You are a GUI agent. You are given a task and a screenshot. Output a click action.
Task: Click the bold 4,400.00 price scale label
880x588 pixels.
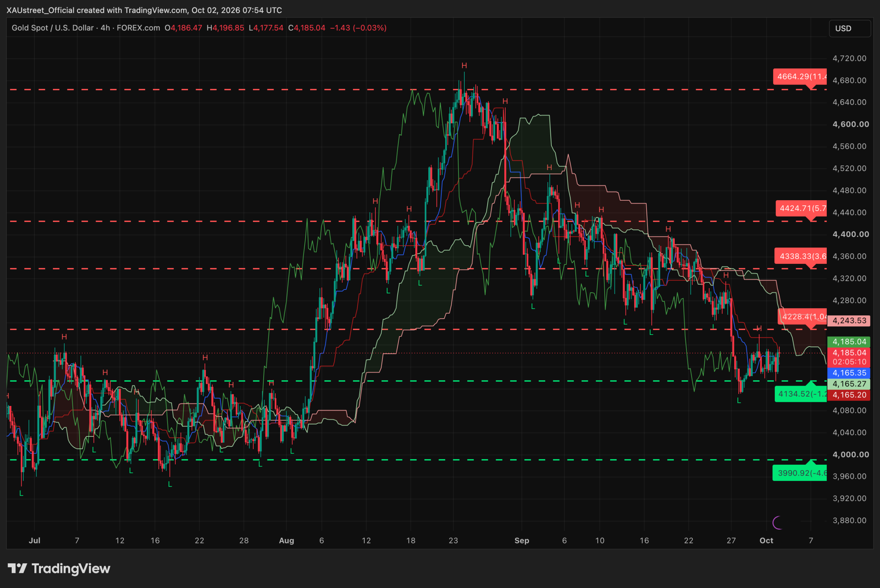pos(850,234)
